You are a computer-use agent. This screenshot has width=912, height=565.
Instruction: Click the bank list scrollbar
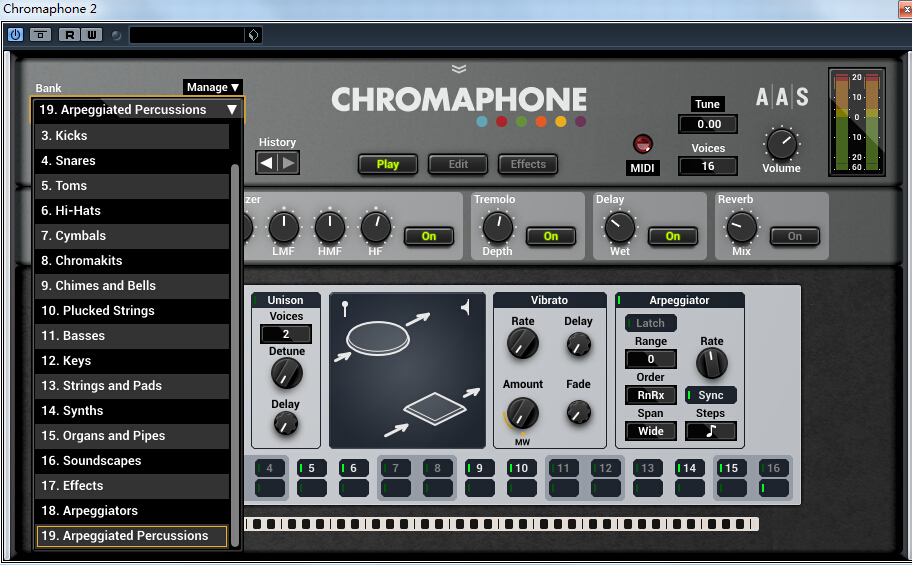tap(235, 355)
